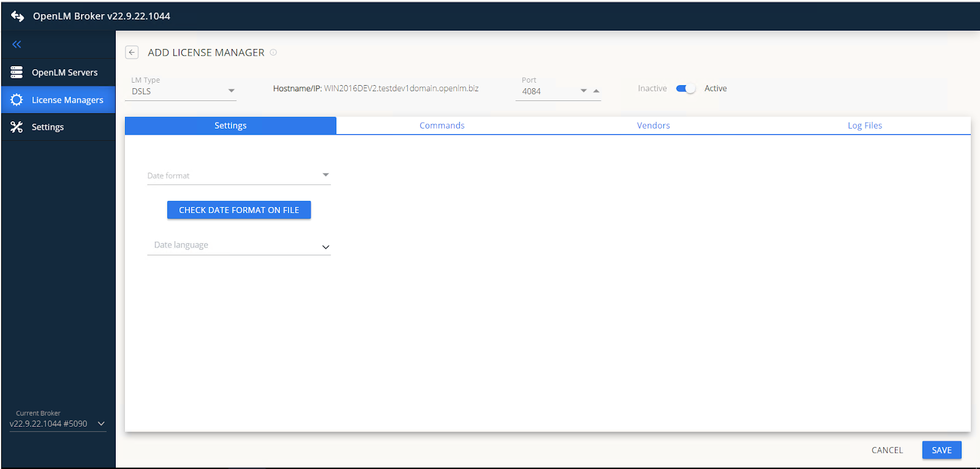Click the back arrow beside Add License Manager
Screen dimensions: 980x469
click(132, 53)
